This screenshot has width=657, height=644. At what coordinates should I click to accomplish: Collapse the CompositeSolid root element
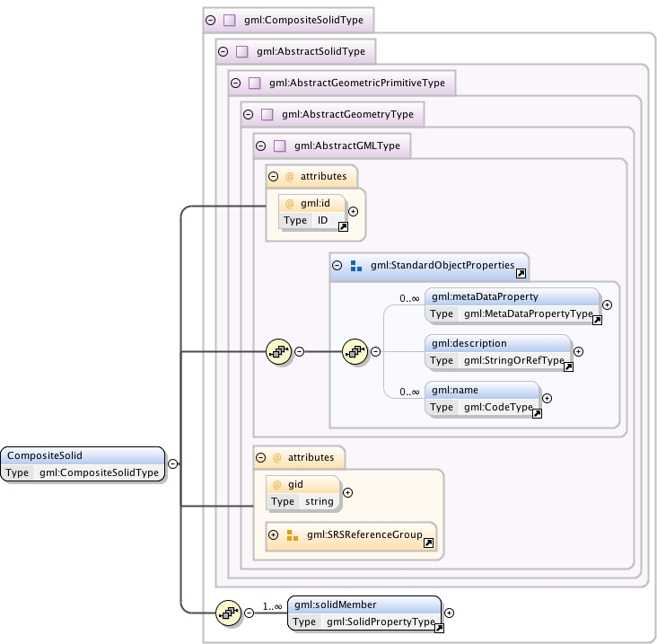(x=172, y=463)
